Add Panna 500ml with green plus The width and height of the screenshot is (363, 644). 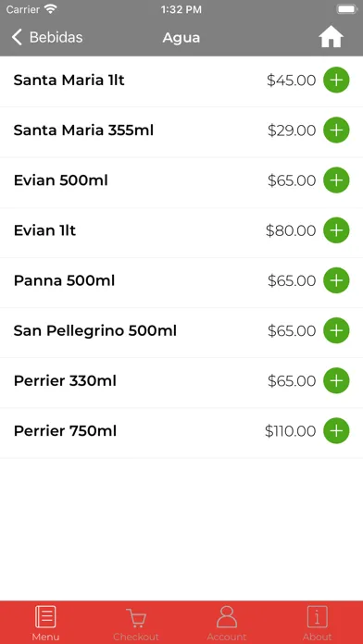pos(336,280)
